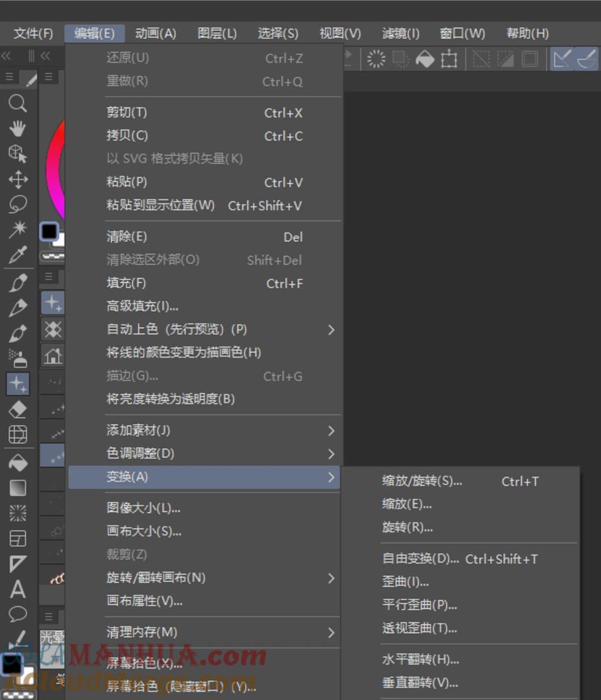Image resolution: width=601 pixels, height=700 pixels.
Task: Select the Move layer tool
Action: (18, 180)
